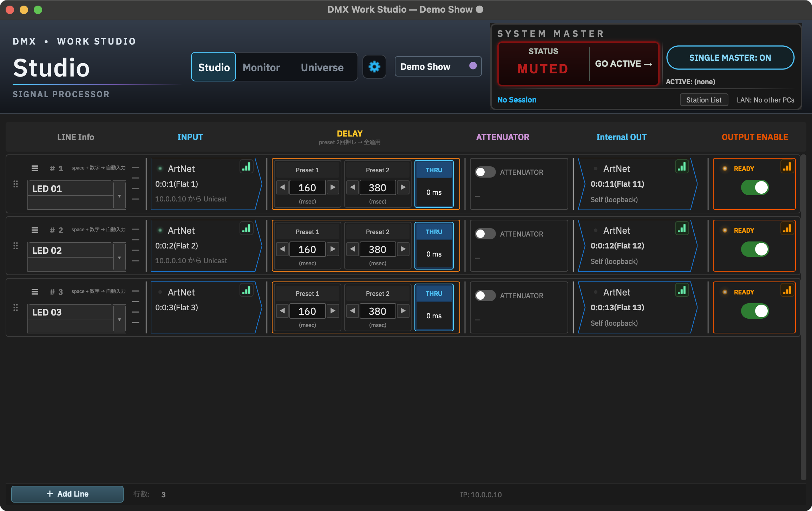The width and height of the screenshot is (812, 511).
Task: Click the orange signal icon in line 3 READY box
Action: click(x=787, y=290)
